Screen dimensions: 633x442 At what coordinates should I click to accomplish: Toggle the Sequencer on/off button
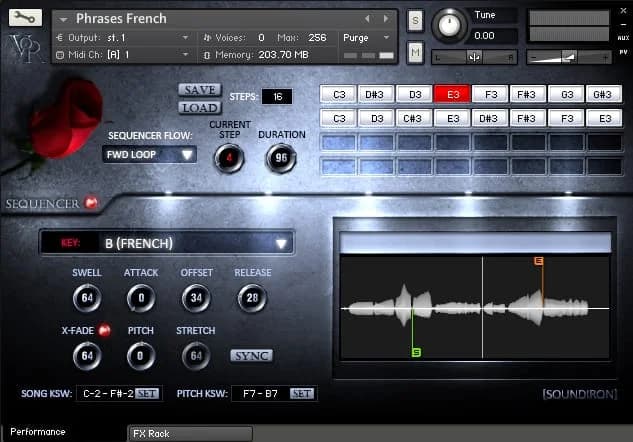(92, 204)
